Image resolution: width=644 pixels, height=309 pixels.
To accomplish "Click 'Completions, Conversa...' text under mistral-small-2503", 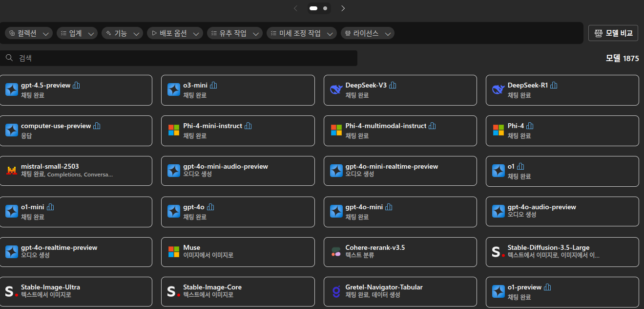I will (x=80, y=174).
